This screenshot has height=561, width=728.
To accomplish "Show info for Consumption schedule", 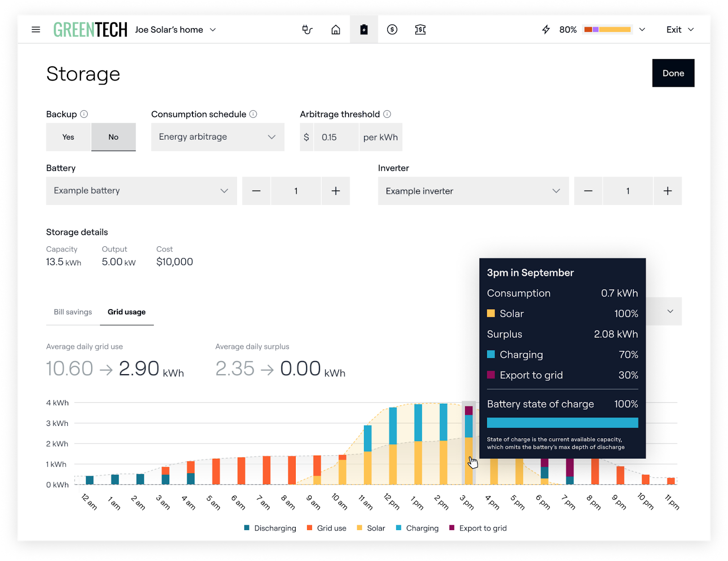I will point(253,114).
